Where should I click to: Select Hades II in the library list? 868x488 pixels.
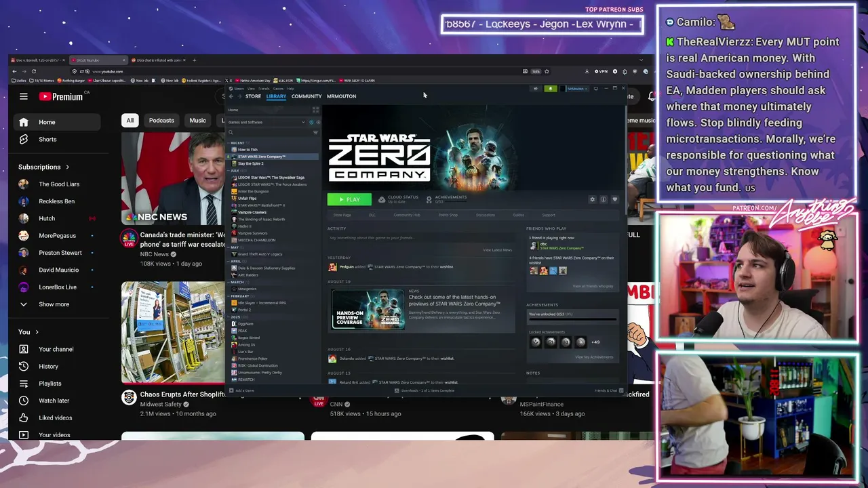244,226
